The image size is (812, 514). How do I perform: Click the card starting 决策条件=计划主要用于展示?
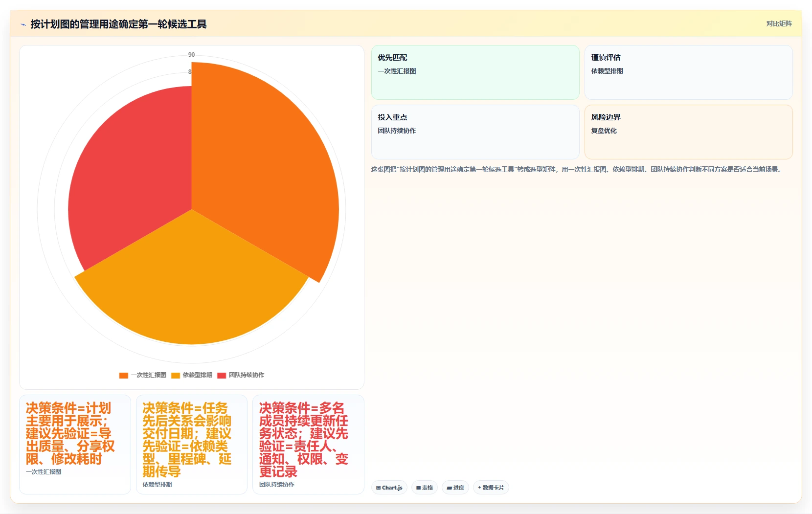click(75, 445)
